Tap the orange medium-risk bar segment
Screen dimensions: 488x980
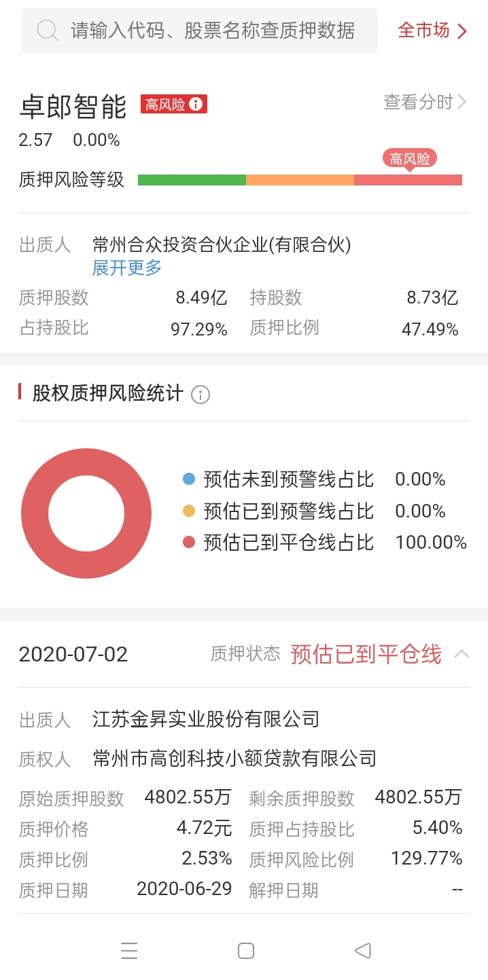(x=300, y=180)
